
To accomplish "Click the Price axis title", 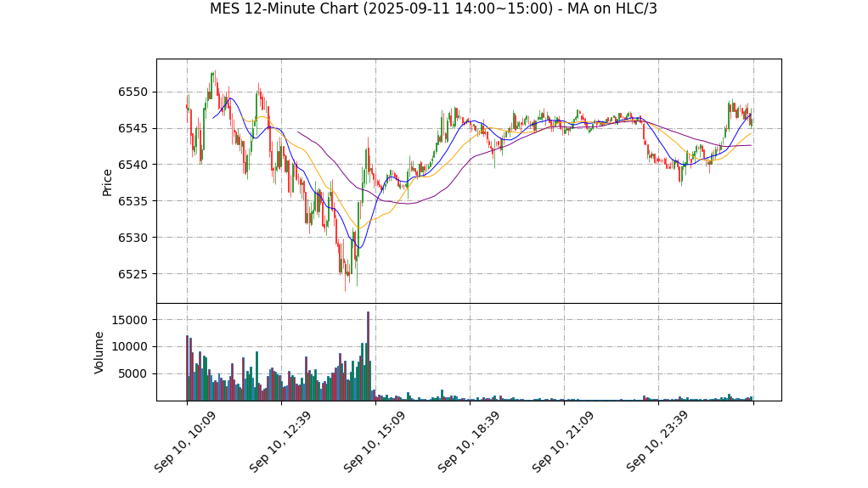I will coord(107,182).
